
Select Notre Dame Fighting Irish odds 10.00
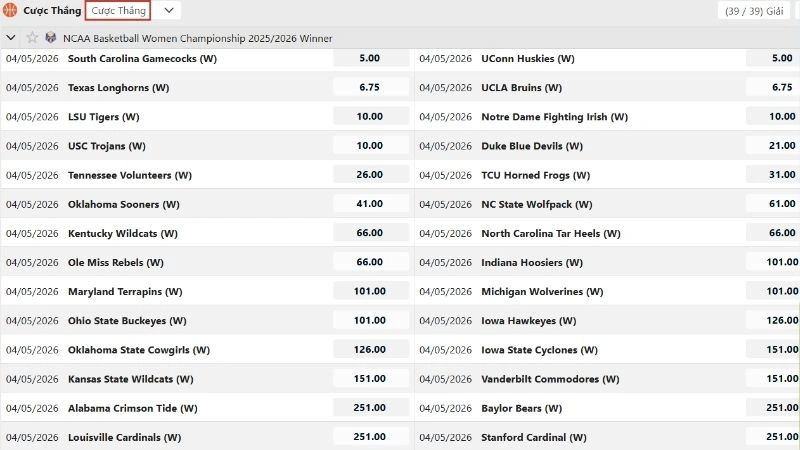click(x=773, y=116)
